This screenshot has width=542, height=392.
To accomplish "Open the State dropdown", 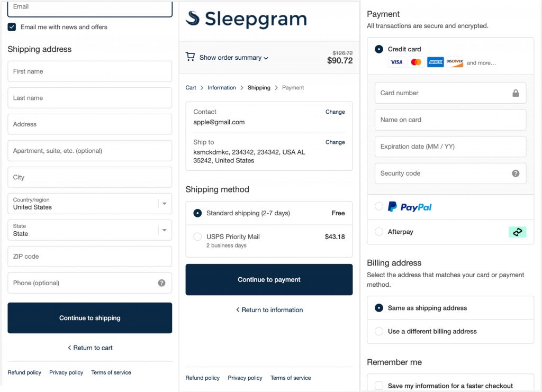I will (164, 230).
